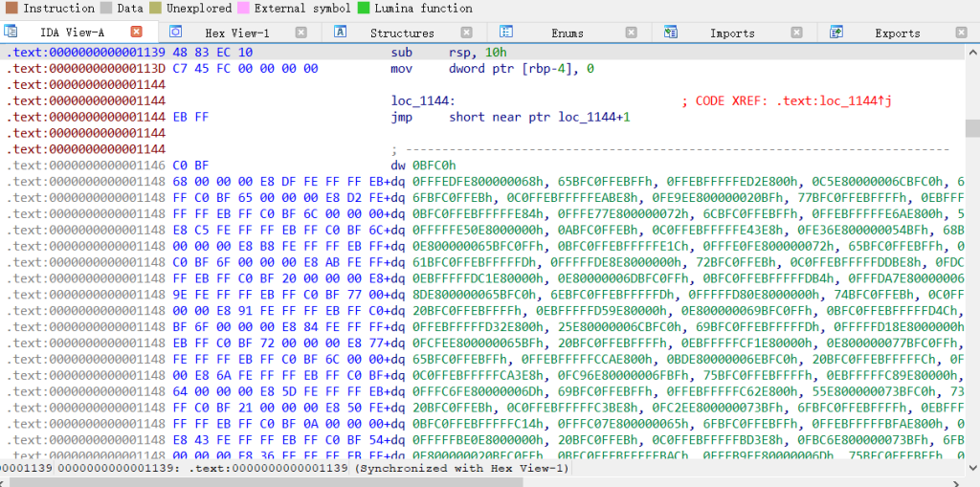Click the Imports tab icon
Screen dimensions: 980x487
click(671, 33)
